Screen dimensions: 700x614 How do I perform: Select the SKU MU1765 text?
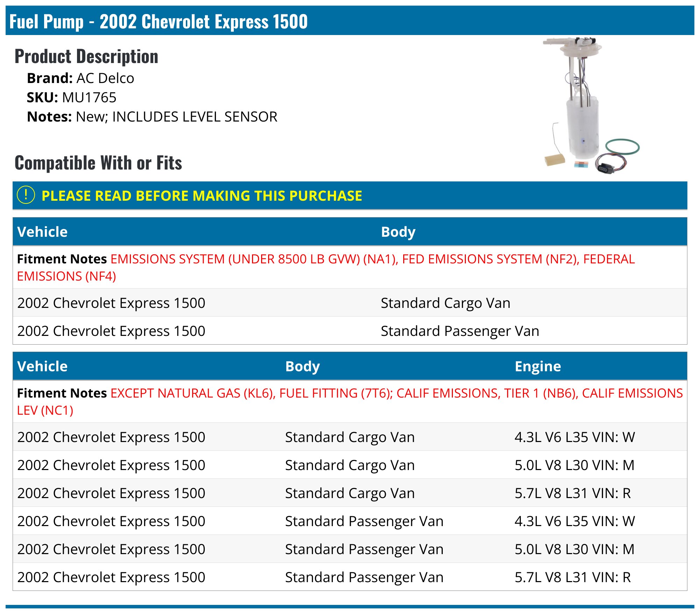click(89, 97)
